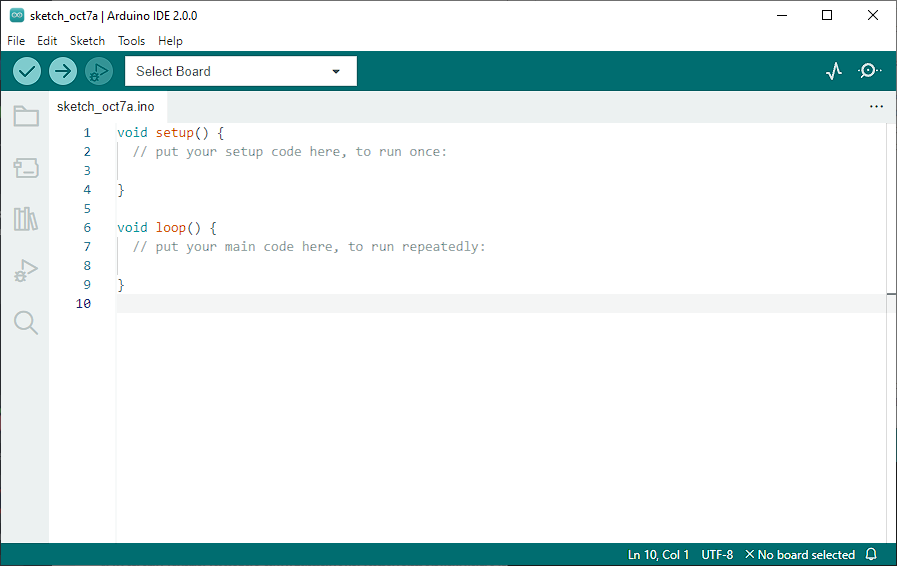The height and width of the screenshot is (566, 897).
Task: Click the closing brace on line 9
Action: [x=121, y=285]
